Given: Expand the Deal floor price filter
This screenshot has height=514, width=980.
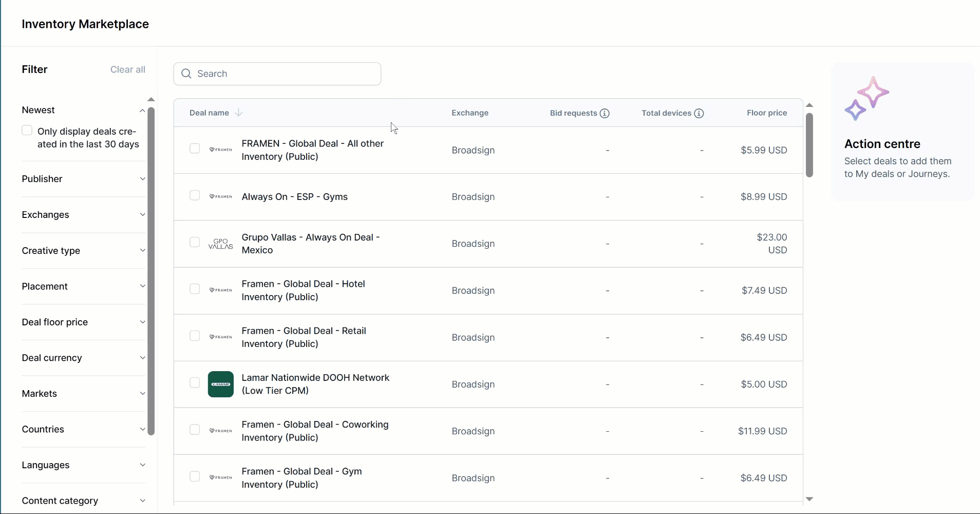Looking at the screenshot, I should point(83,322).
